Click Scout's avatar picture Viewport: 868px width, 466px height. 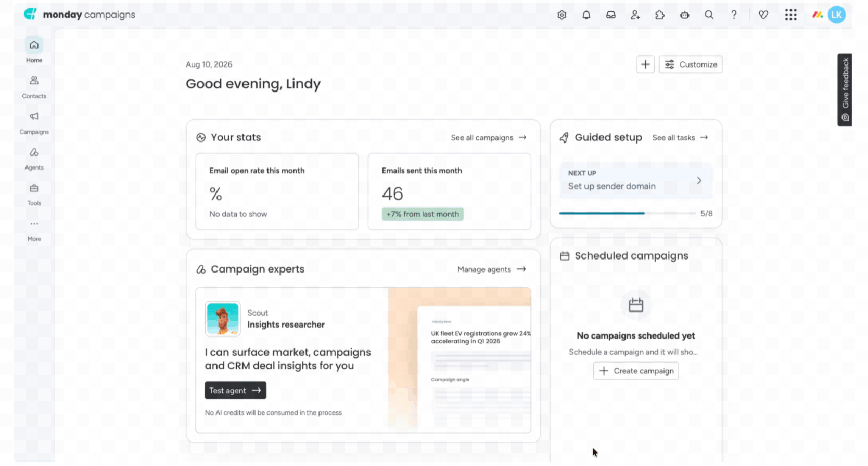pos(223,319)
